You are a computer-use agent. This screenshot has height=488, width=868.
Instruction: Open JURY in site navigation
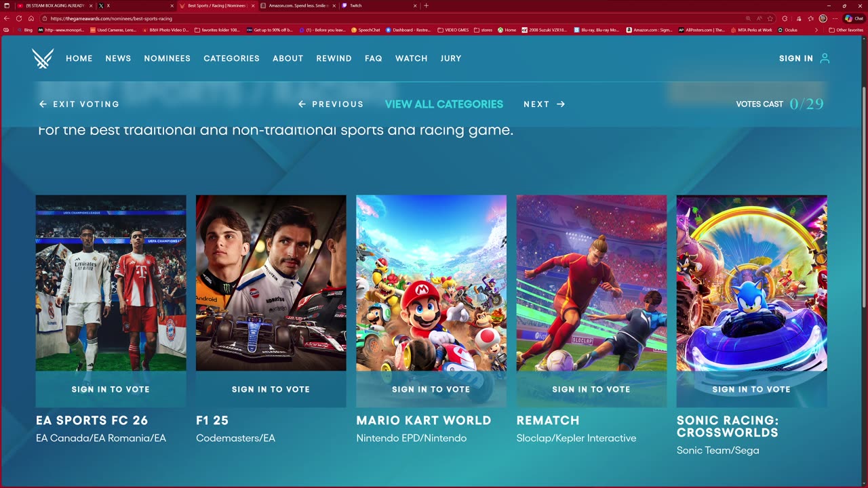(x=451, y=58)
